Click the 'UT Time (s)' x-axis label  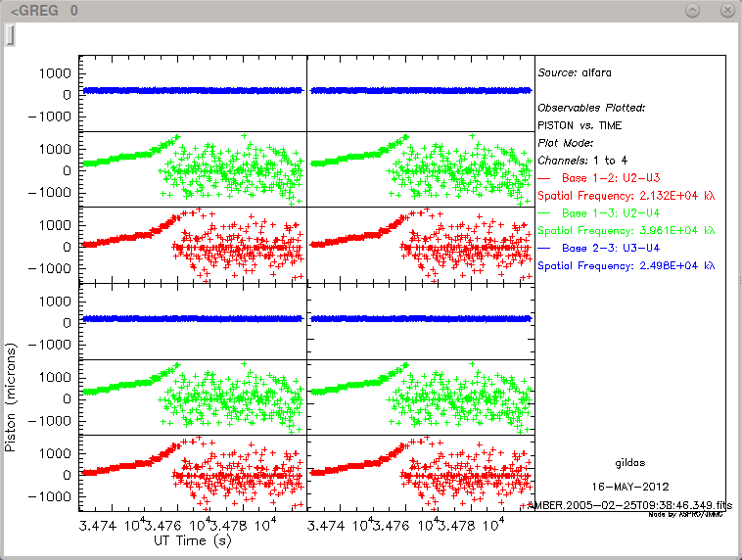coord(192,539)
